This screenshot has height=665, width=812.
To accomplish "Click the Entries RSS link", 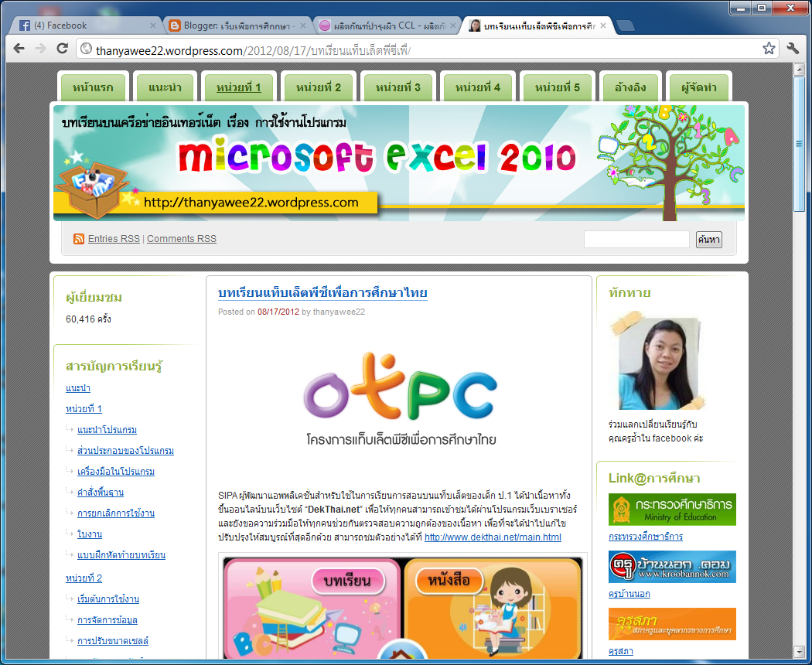I will pyautogui.click(x=114, y=239).
